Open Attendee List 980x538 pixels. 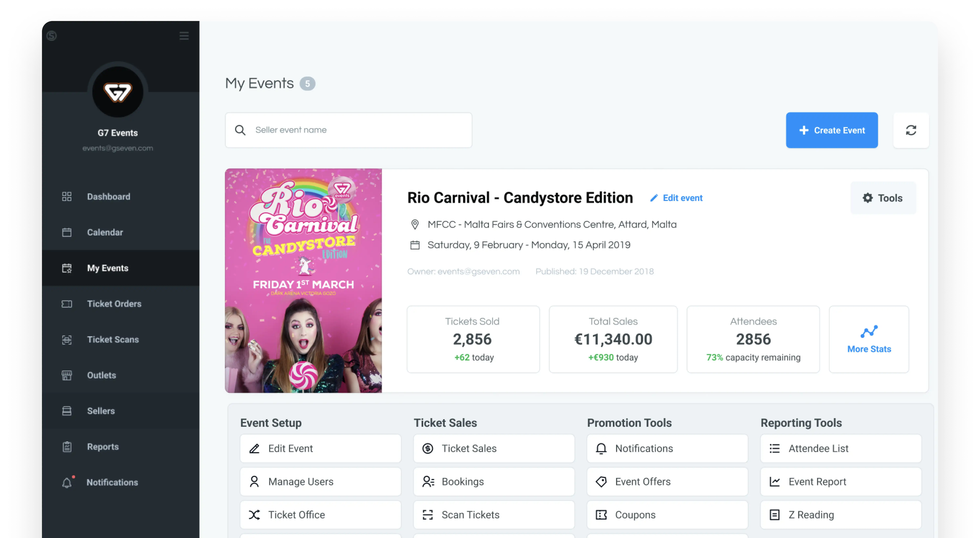point(841,449)
